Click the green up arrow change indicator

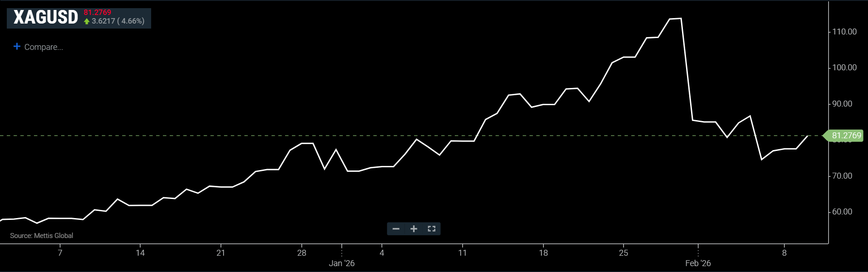point(87,21)
